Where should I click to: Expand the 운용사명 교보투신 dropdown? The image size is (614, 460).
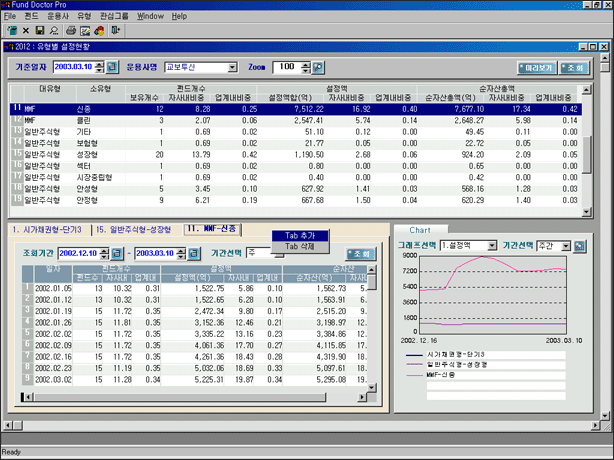pos(232,67)
